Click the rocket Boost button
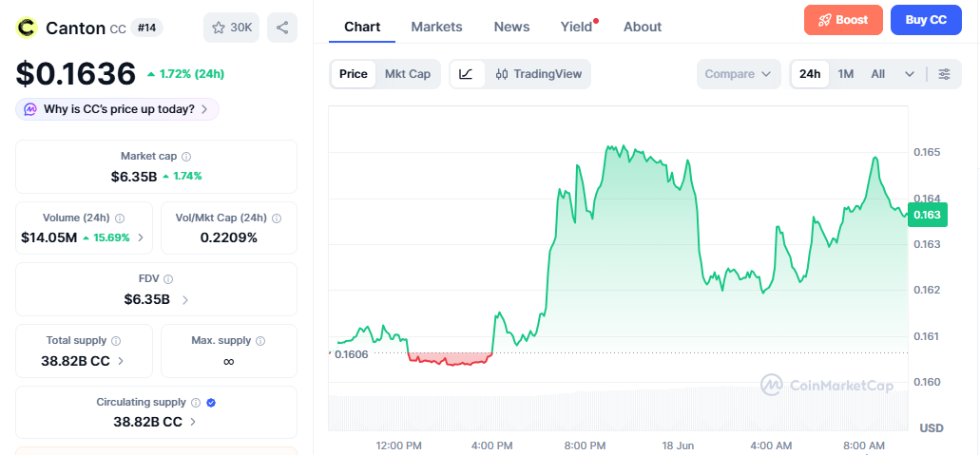 (843, 20)
